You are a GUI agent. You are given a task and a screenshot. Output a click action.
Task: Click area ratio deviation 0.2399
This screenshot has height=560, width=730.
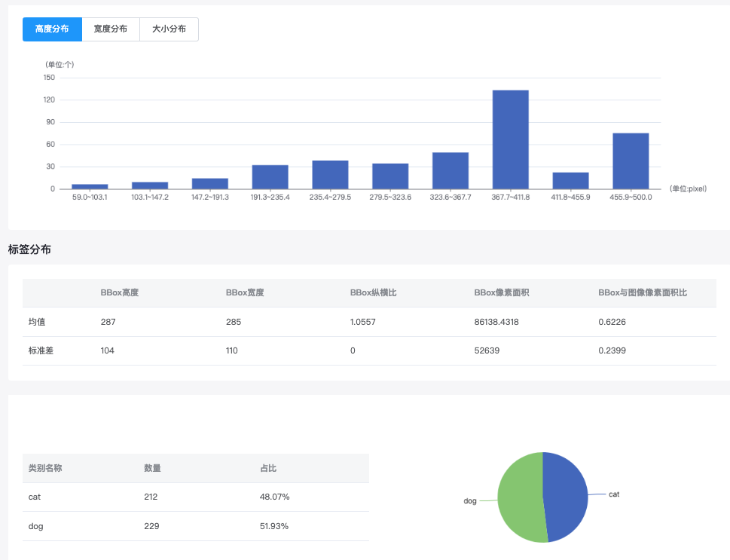tap(612, 350)
